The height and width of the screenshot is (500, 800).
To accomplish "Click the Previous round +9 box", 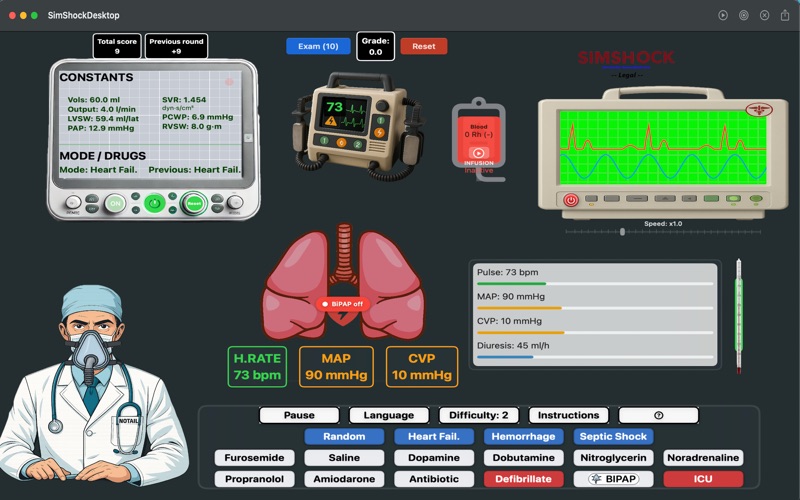I will (x=177, y=46).
